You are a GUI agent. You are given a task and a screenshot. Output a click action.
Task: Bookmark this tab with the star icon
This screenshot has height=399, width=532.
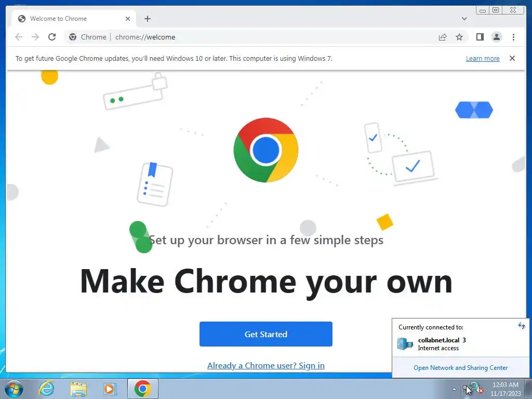point(459,37)
